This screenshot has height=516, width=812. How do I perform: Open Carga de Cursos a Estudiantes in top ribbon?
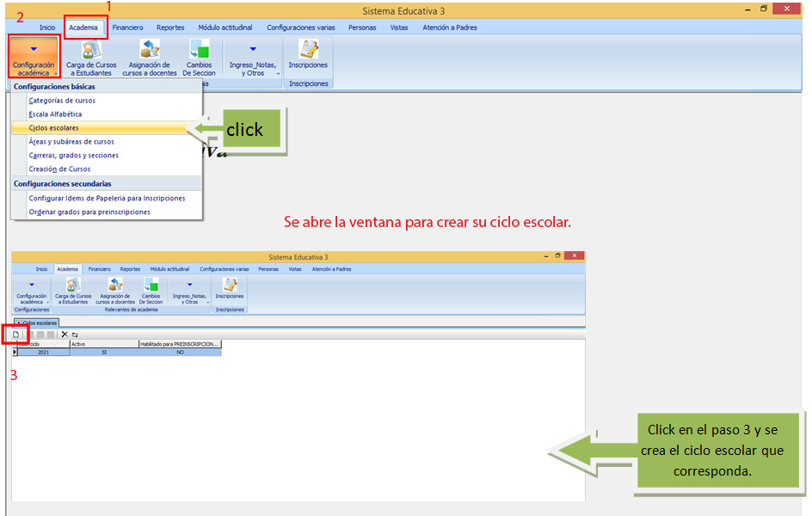93,58
